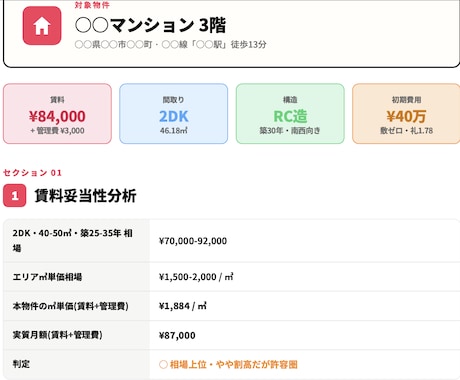The height and width of the screenshot is (380, 460).
Task: Click the ¥70,000-92,000 value
Action: 193,241
